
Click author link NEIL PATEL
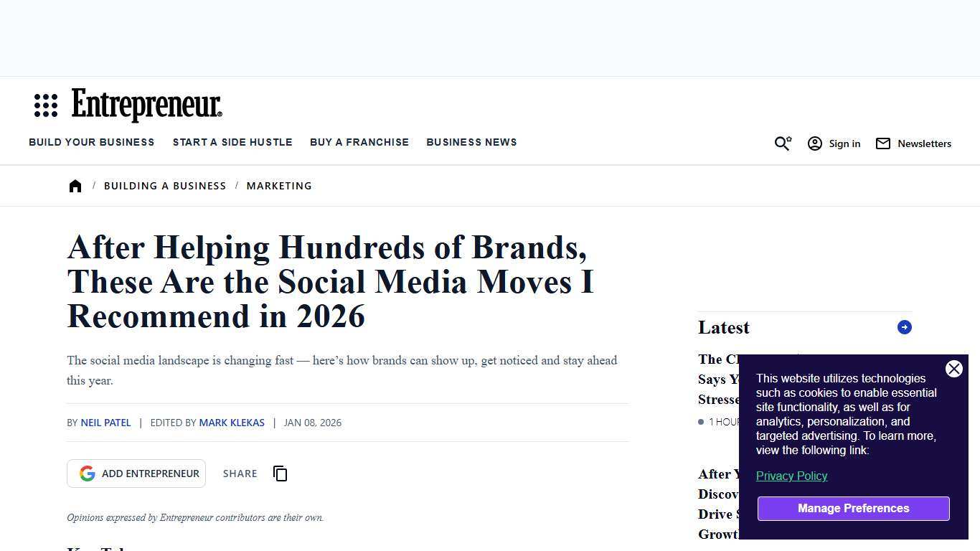105,422
